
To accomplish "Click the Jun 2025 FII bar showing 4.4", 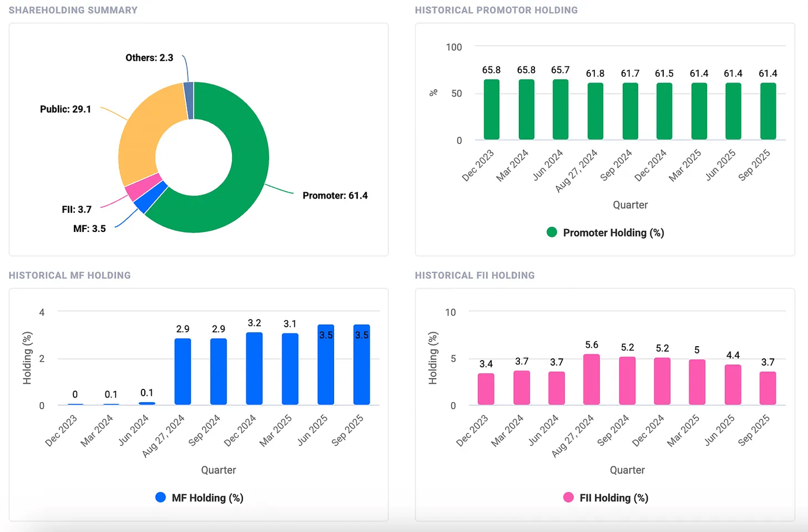I will tap(732, 385).
